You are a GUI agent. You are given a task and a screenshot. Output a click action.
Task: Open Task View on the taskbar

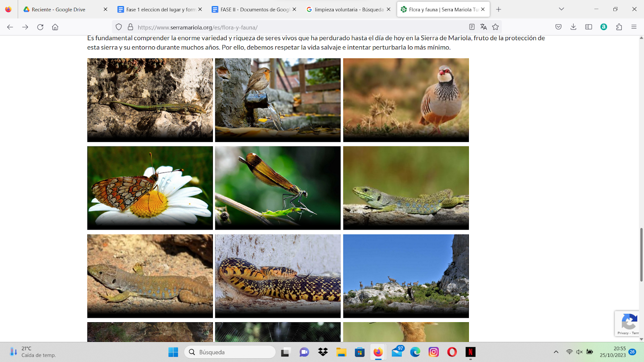tap(286, 352)
